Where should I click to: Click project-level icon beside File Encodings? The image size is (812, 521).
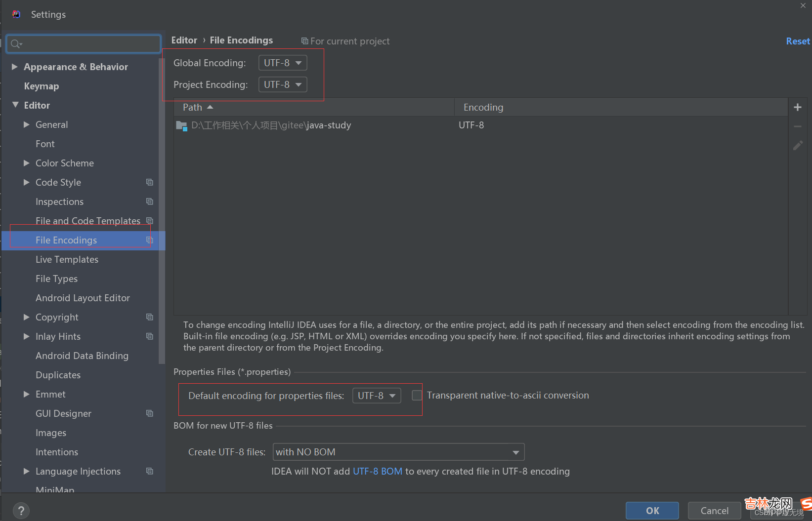click(150, 240)
